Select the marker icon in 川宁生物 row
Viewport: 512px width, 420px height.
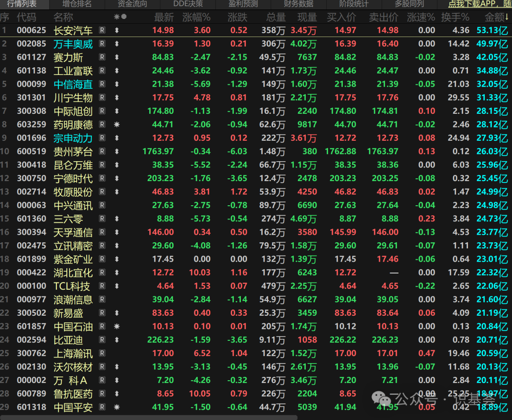tap(117, 98)
